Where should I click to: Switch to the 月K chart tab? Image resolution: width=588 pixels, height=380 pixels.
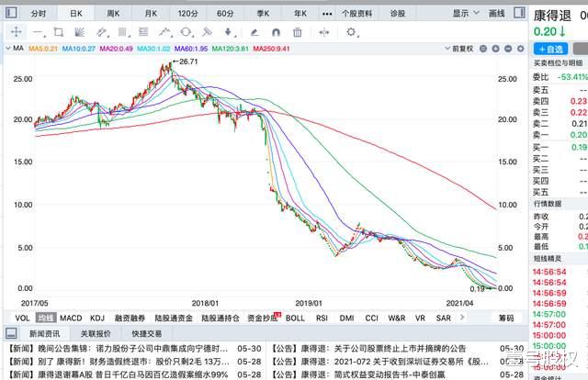coord(151,14)
